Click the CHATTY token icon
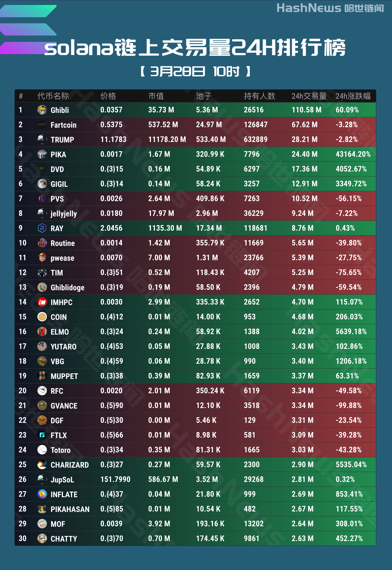 coord(42,538)
